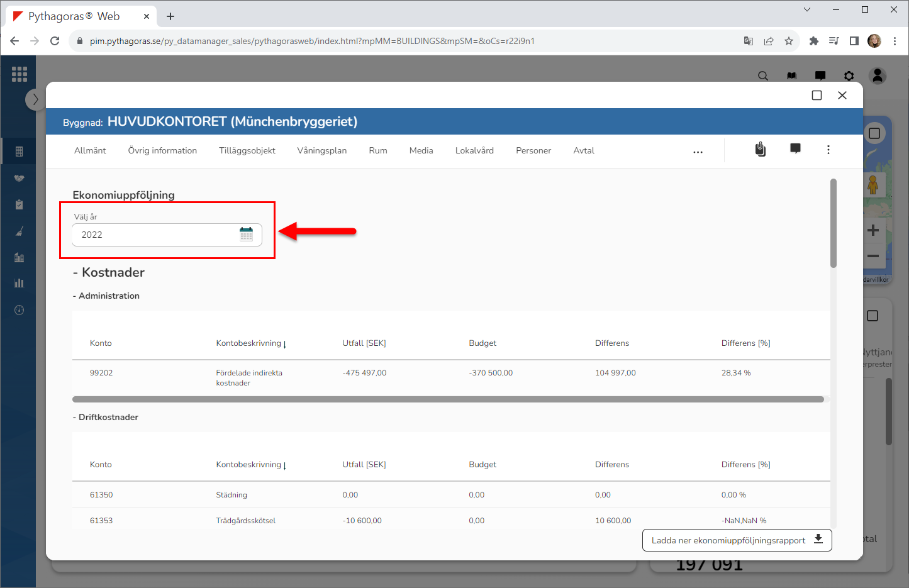Maximize the building dialog window
909x588 pixels.
click(x=817, y=96)
